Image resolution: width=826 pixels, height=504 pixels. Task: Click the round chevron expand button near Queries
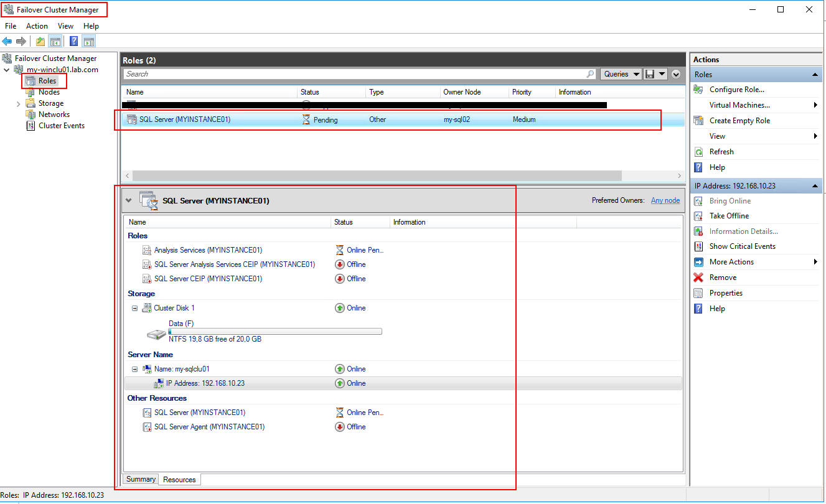(x=677, y=74)
